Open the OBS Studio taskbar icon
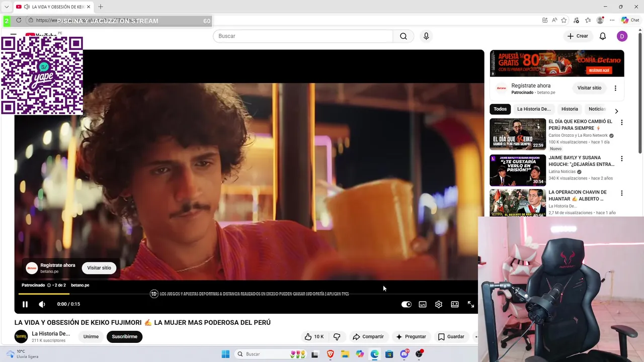This screenshot has height=362, width=644. click(419, 354)
